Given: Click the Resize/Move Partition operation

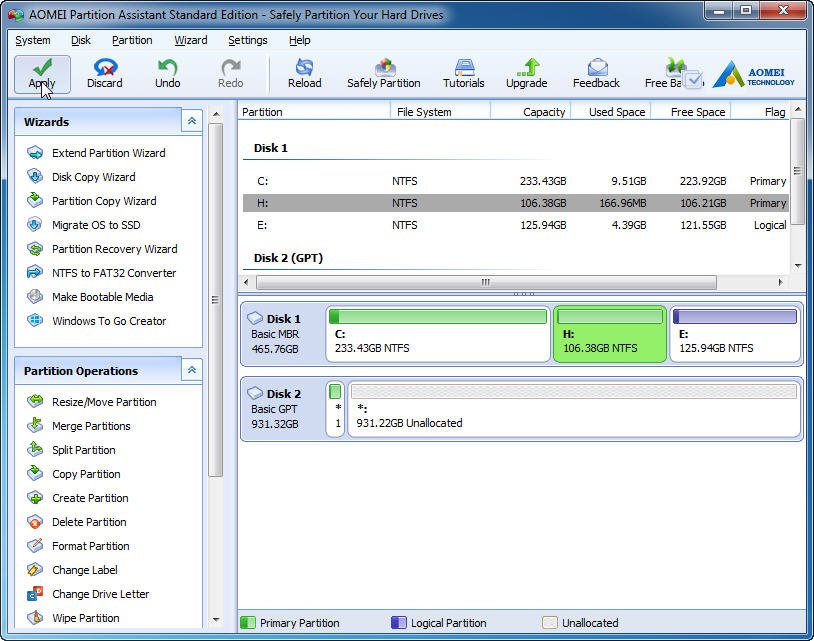Looking at the screenshot, I should [x=104, y=402].
